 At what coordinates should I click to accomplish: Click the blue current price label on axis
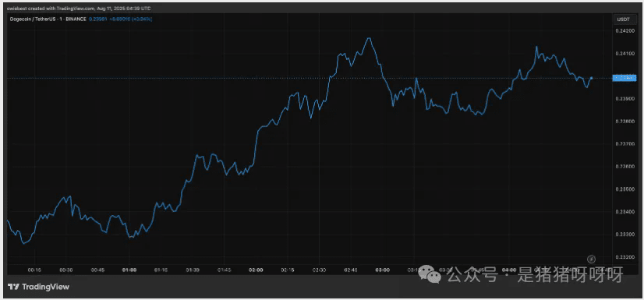pyautogui.click(x=625, y=78)
